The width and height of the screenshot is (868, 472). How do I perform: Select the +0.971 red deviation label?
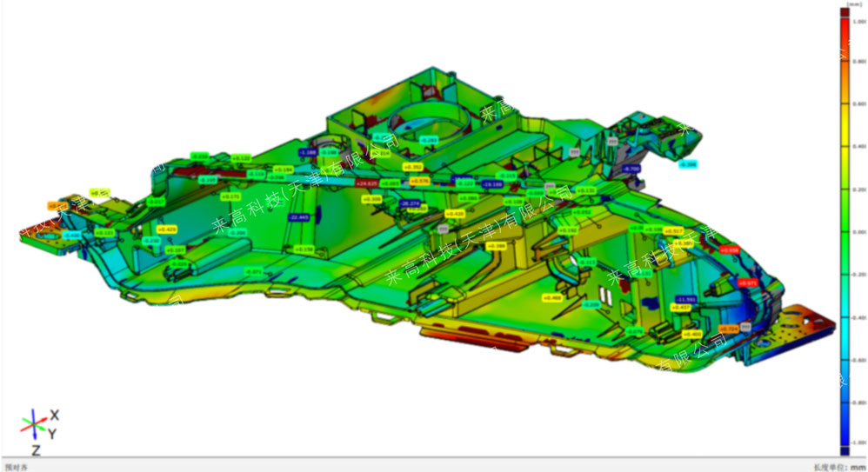point(747,283)
